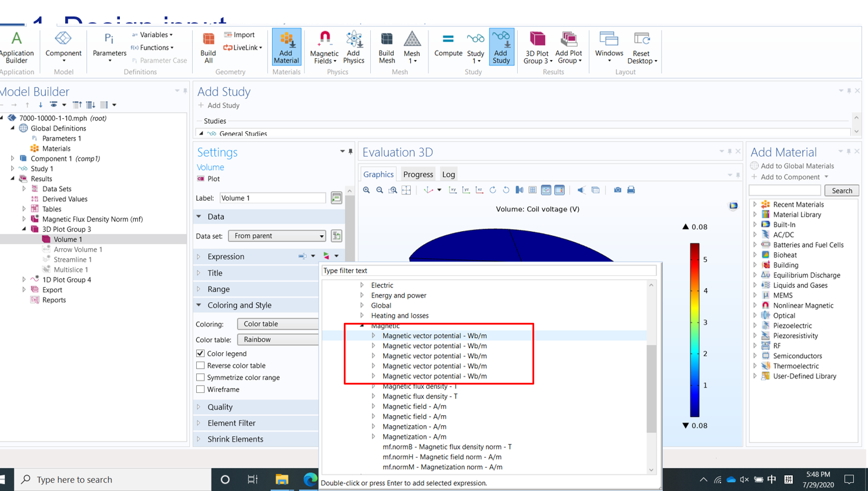The height and width of the screenshot is (491, 868).
Task: Switch to the Graphics tab
Action: 378,174
